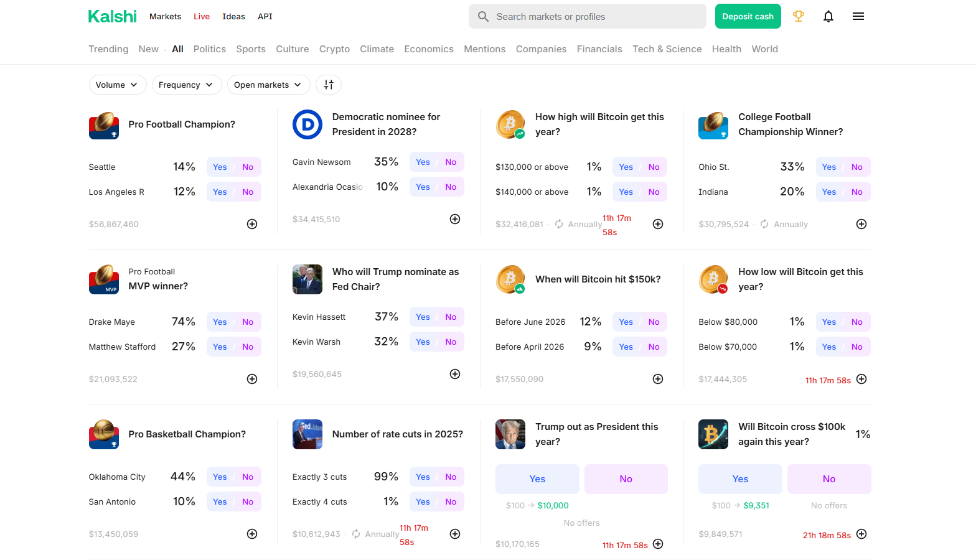976x560 pixels.
Task: Open the filter sliders settings icon
Action: coord(329,85)
